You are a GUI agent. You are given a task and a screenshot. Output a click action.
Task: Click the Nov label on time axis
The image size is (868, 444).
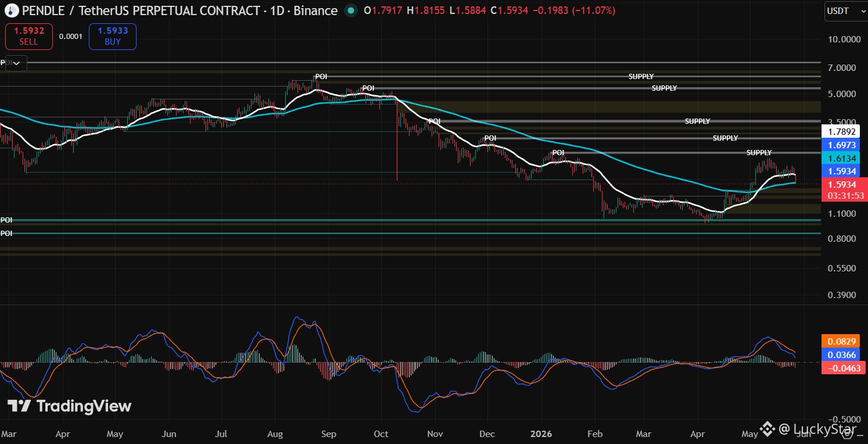(x=435, y=434)
